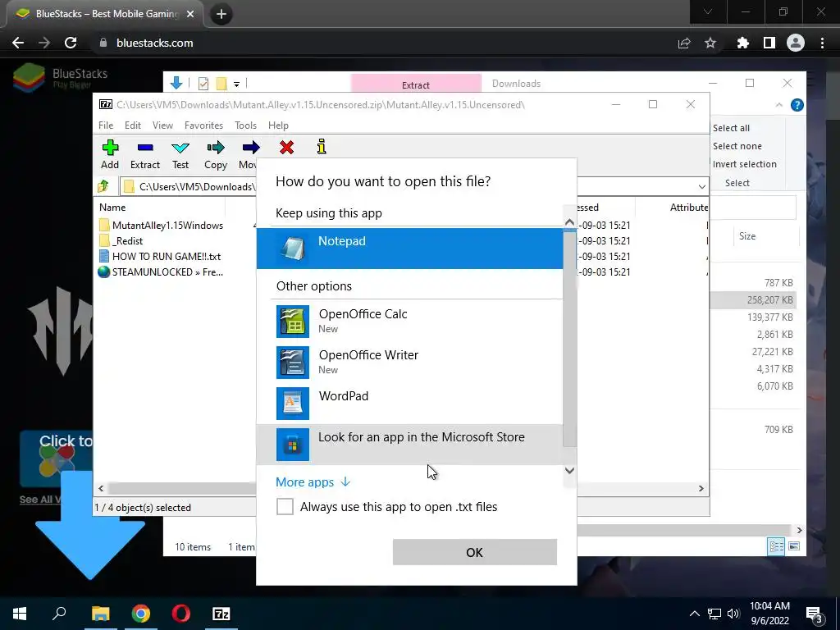Collapse the Explorer ribbon chevron
This screenshot has height=630, width=840.
(x=779, y=105)
